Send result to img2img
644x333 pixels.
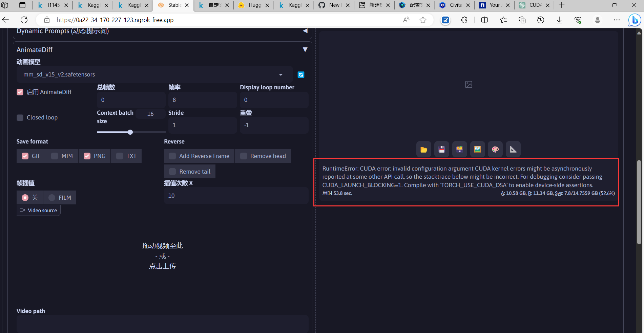(477, 149)
